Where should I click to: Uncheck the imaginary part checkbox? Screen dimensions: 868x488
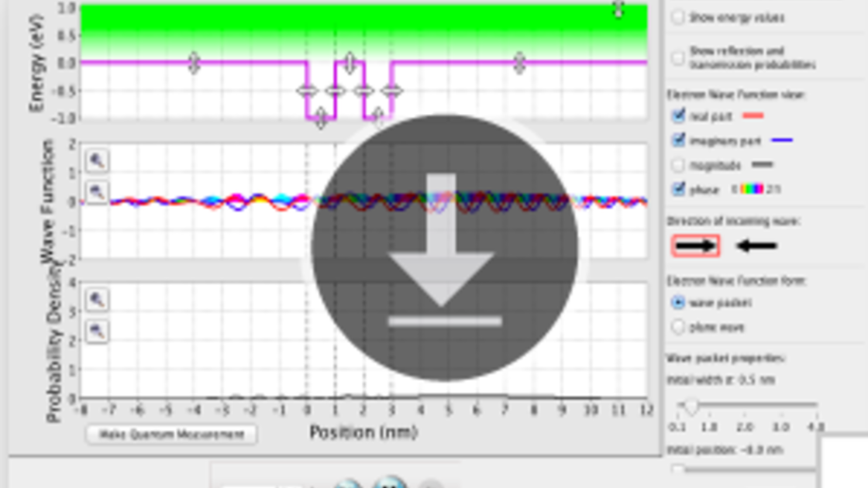pos(679,140)
